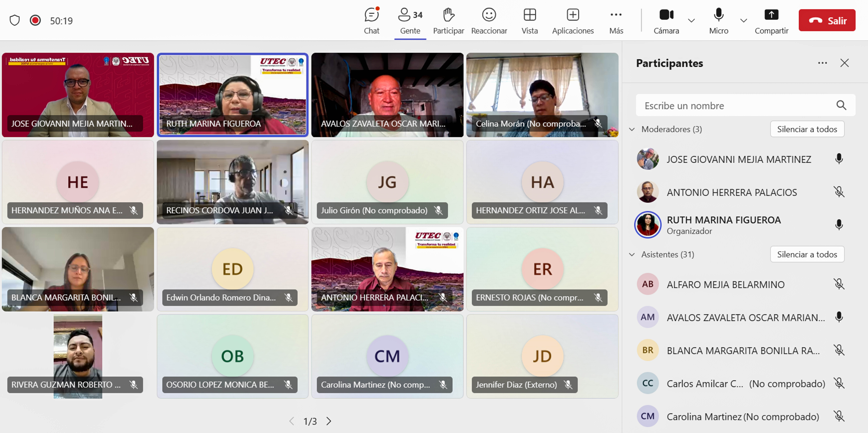Open the camera options dropdown arrow
Image resolution: width=868 pixels, height=433 pixels.
[x=691, y=21]
